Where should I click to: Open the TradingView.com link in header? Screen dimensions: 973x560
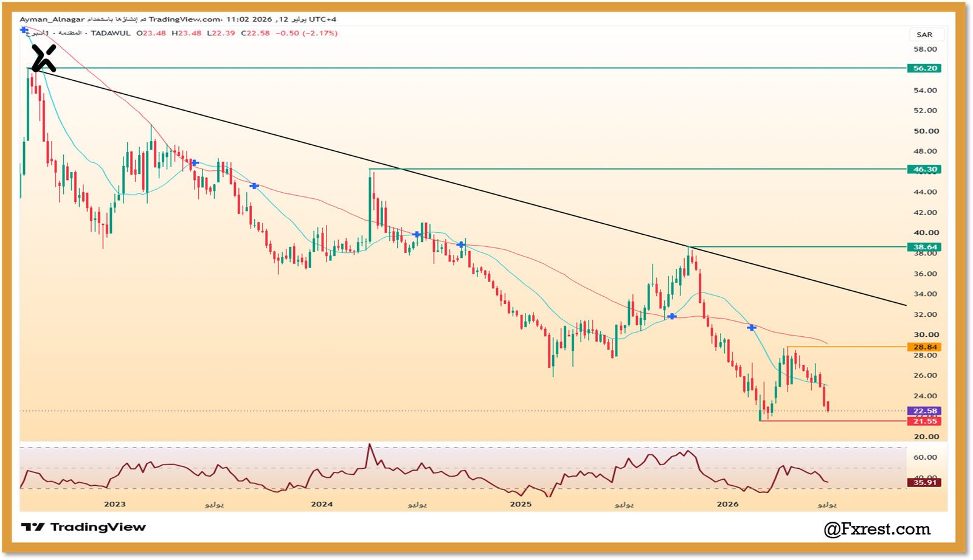click(x=185, y=19)
